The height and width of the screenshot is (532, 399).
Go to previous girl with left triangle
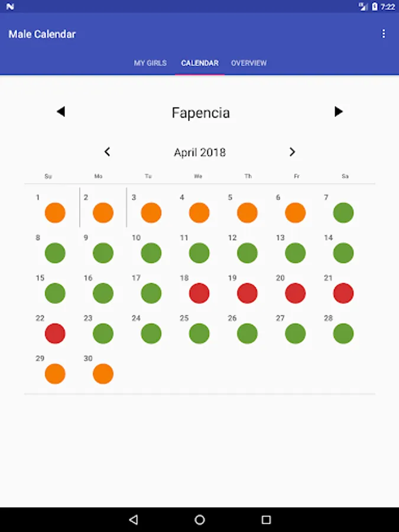pos(61,112)
